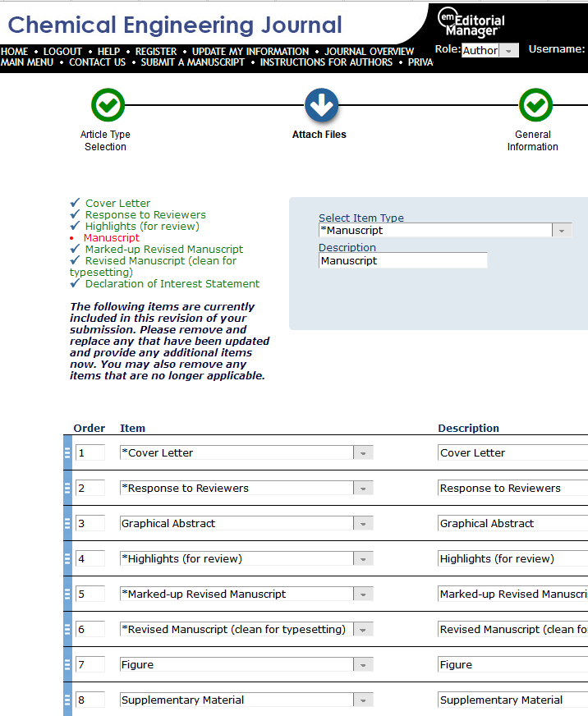The width and height of the screenshot is (588, 716).
Task: Click the drag handle for Cover Letter row
Action: point(67,452)
